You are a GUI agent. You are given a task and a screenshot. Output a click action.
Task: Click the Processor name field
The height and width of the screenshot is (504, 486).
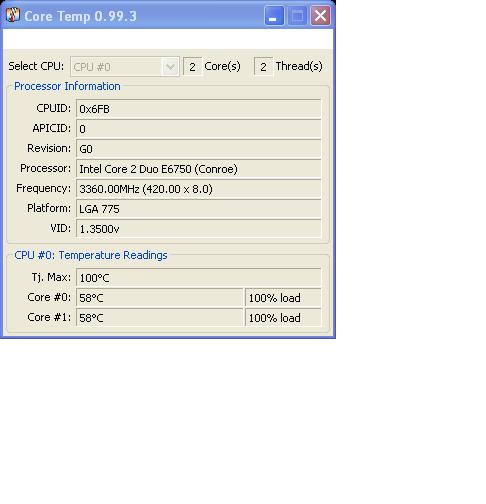(x=199, y=168)
